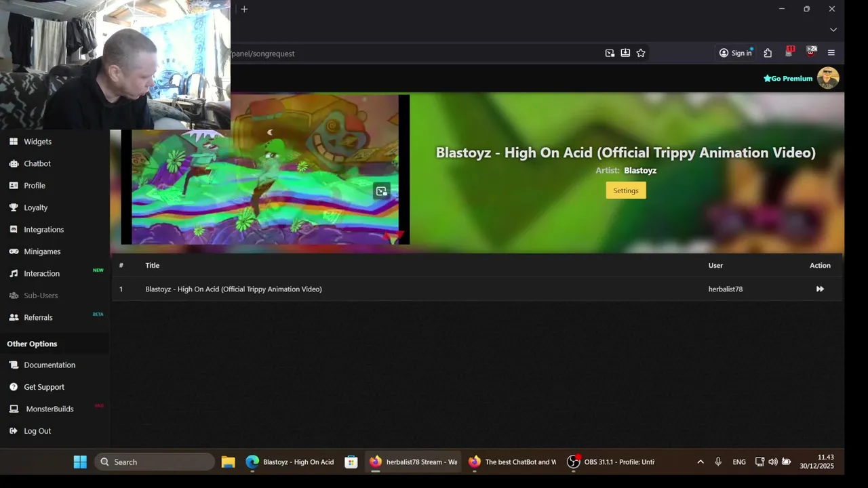
Task: Open the user avatar menu
Action: tap(828, 78)
